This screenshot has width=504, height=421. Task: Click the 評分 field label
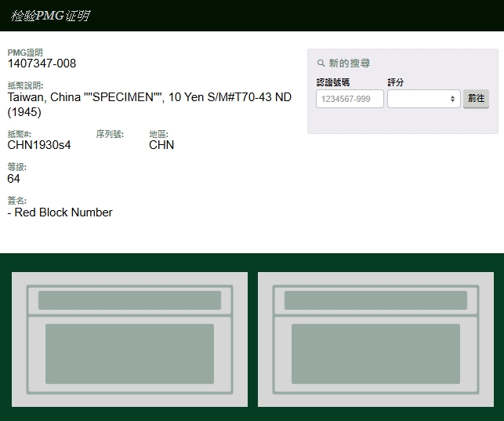(395, 82)
